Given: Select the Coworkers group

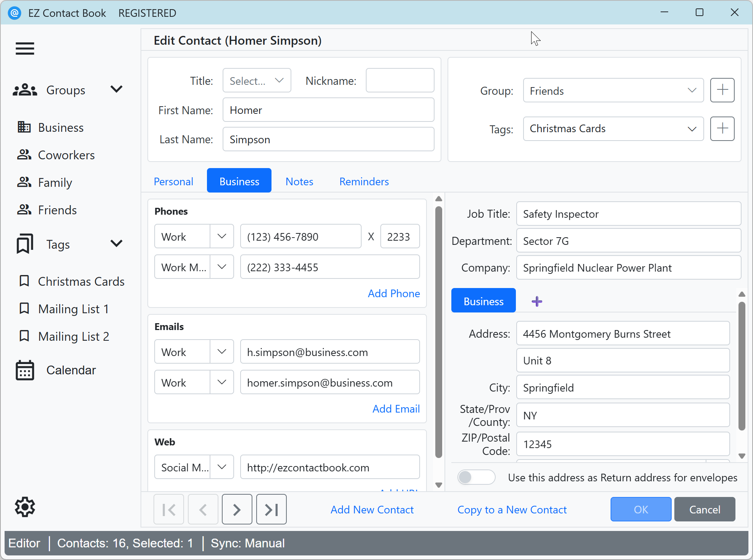Looking at the screenshot, I should (x=66, y=155).
